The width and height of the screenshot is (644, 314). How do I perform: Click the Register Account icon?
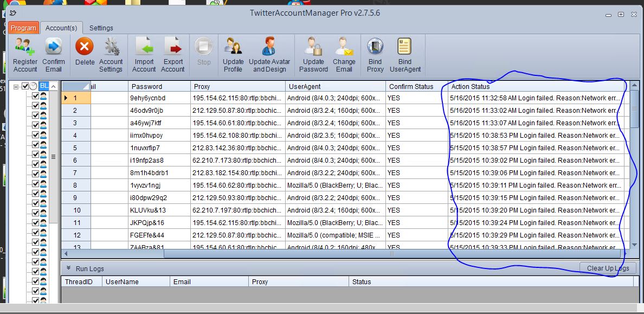pyautogui.click(x=24, y=47)
